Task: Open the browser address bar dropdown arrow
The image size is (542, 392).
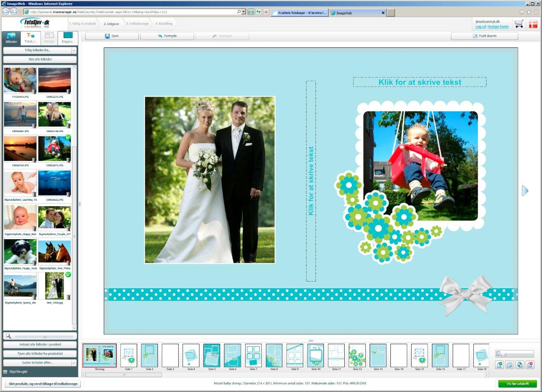Action: coord(244,12)
